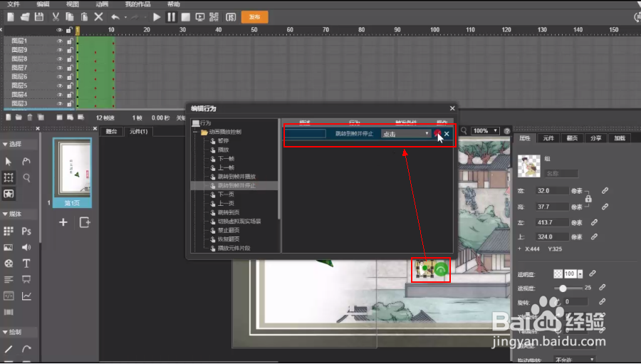The height and width of the screenshot is (364, 641).
Task: Toggle the lock on 图层6
Action: click(x=70, y=77)
